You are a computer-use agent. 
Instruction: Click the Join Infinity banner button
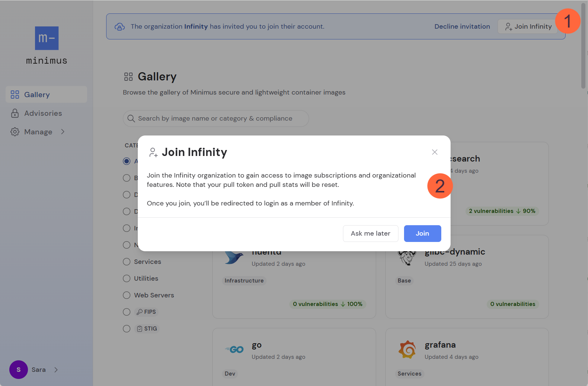click(528, 26)
